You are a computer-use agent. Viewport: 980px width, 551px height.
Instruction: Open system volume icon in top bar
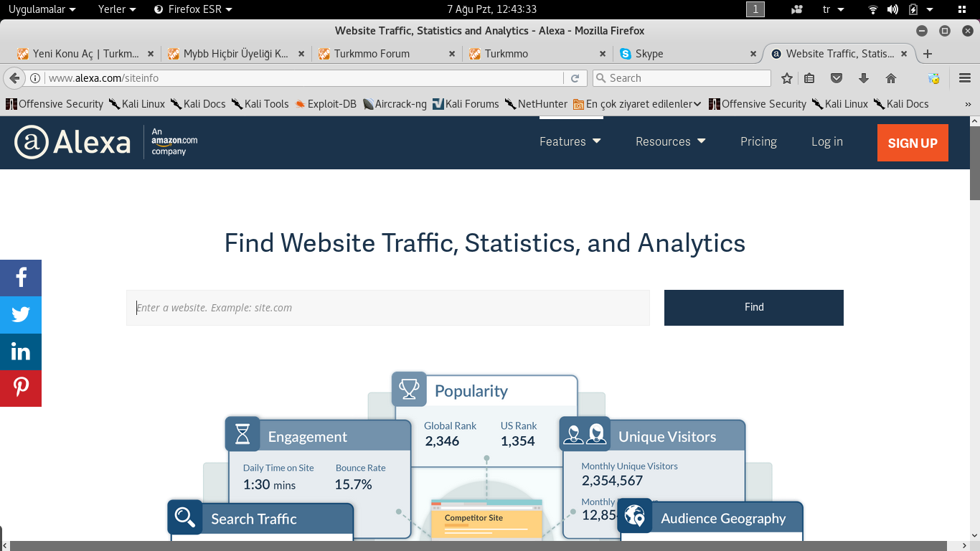click(892, 9)
